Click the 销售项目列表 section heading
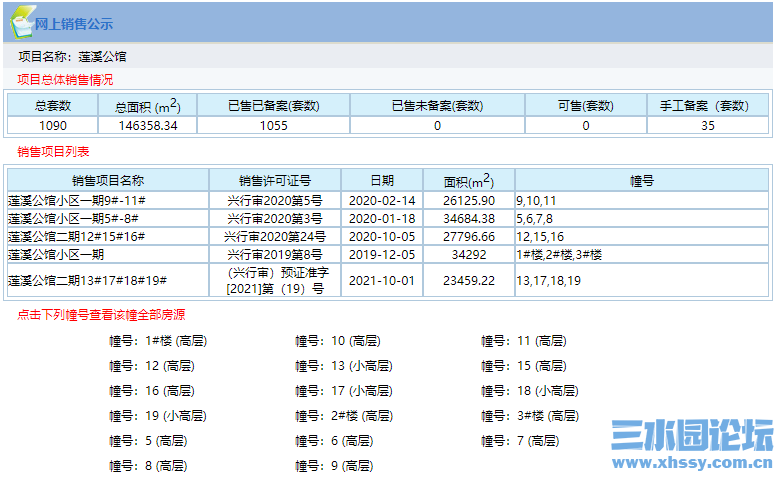 click(x=53, y=152)
